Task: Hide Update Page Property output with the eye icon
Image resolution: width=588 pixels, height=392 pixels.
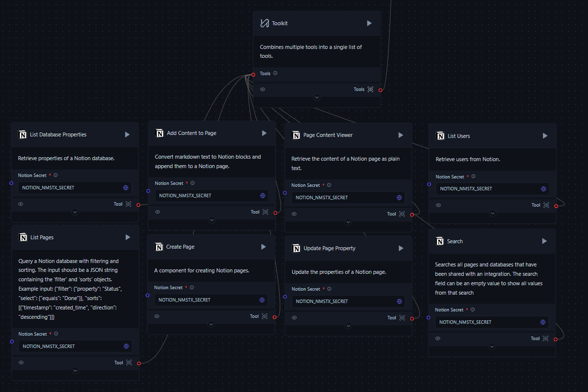Action: pyautogui.click(x=294, y=317)
